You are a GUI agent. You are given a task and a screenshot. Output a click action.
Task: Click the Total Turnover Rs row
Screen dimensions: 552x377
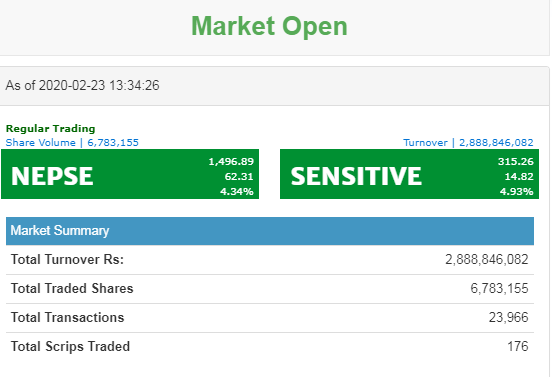270,260
